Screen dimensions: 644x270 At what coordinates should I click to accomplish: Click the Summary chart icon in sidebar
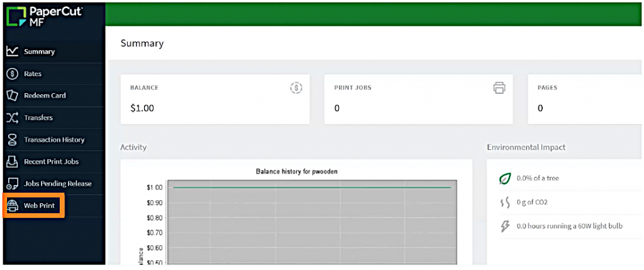[12, 52]
